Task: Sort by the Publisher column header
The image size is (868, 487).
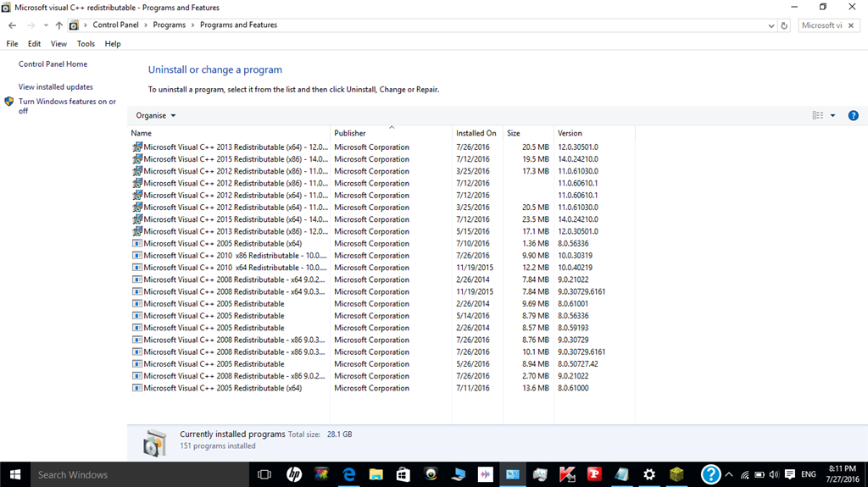Action: (391, 133)
